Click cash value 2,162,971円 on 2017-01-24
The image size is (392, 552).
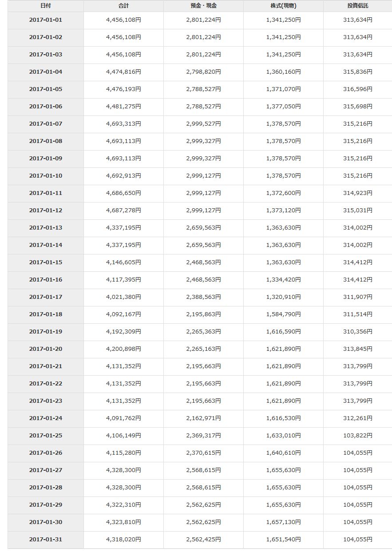click(x=203, y=418)
